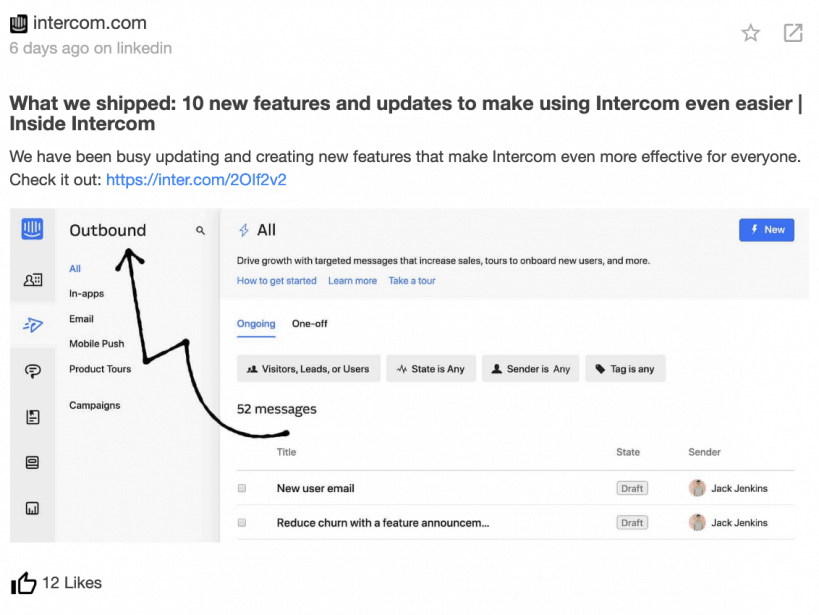The image size is (819, 615).
Task: Search within Outbound using magnifier icon
Action: point(201,230)
